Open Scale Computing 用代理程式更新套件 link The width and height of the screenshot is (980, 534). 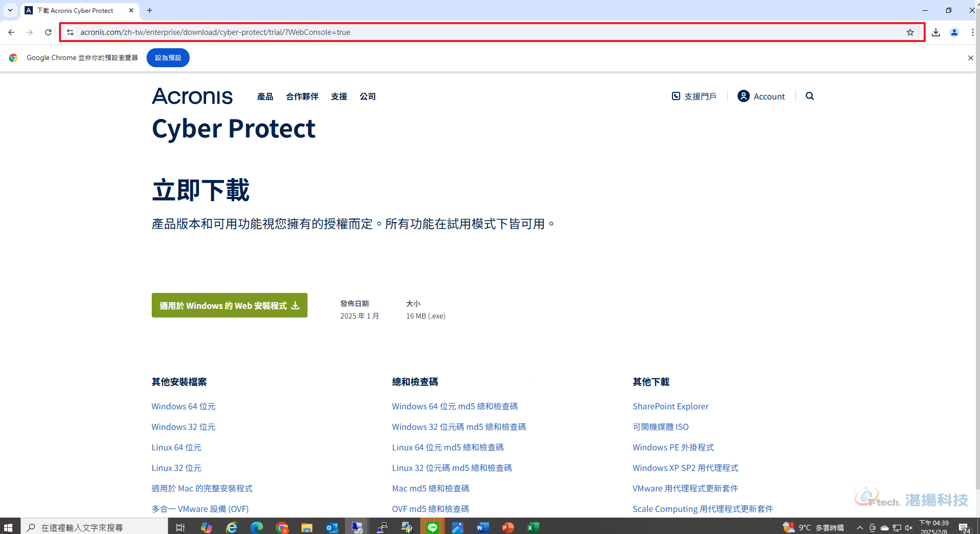pyautogui.click(x=703, y=509)
